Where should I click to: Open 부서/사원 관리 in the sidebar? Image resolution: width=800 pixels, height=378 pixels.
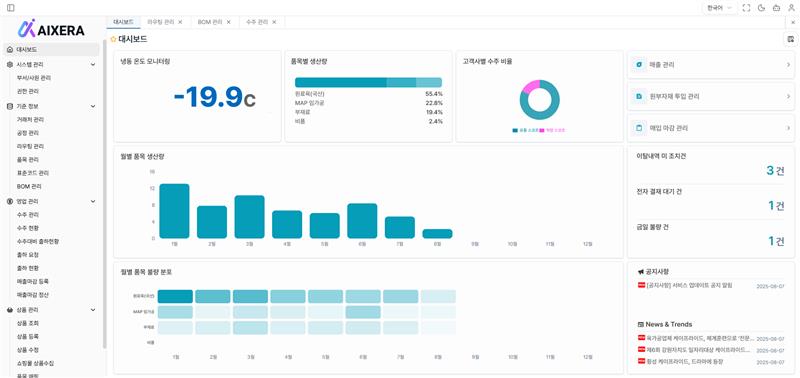click(34, 78)
